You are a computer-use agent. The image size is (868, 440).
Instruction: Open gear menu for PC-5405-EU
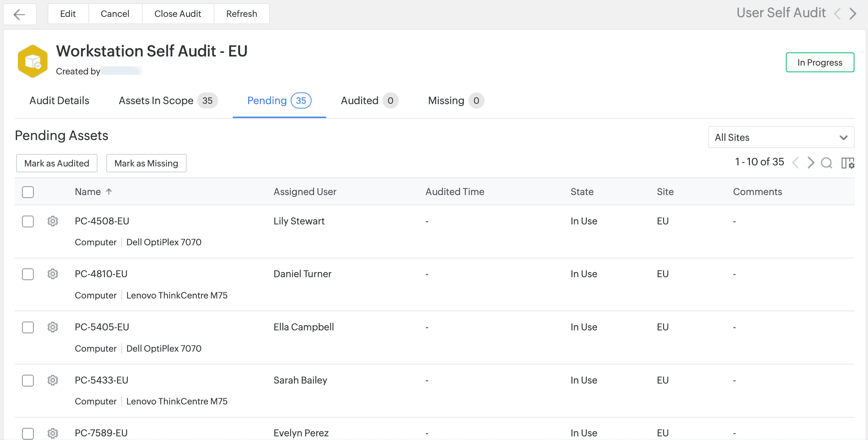pyautogui.click(x=53, y=327)
